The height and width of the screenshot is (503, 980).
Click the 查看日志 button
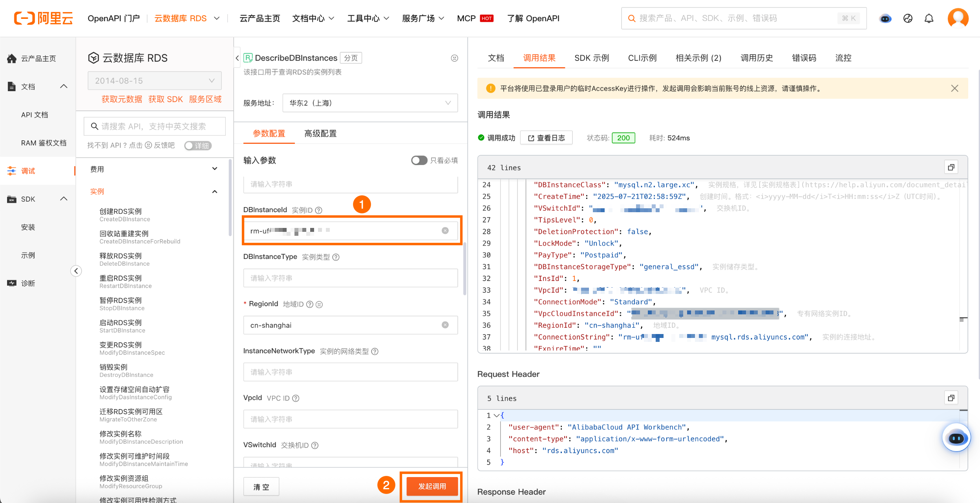coord(546,138)
